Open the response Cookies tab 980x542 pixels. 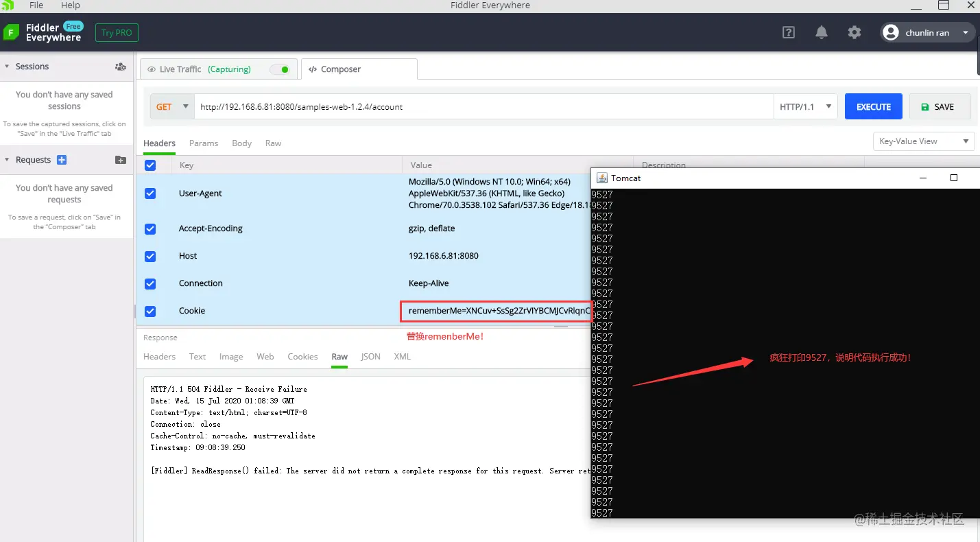[x=302, y=357]
